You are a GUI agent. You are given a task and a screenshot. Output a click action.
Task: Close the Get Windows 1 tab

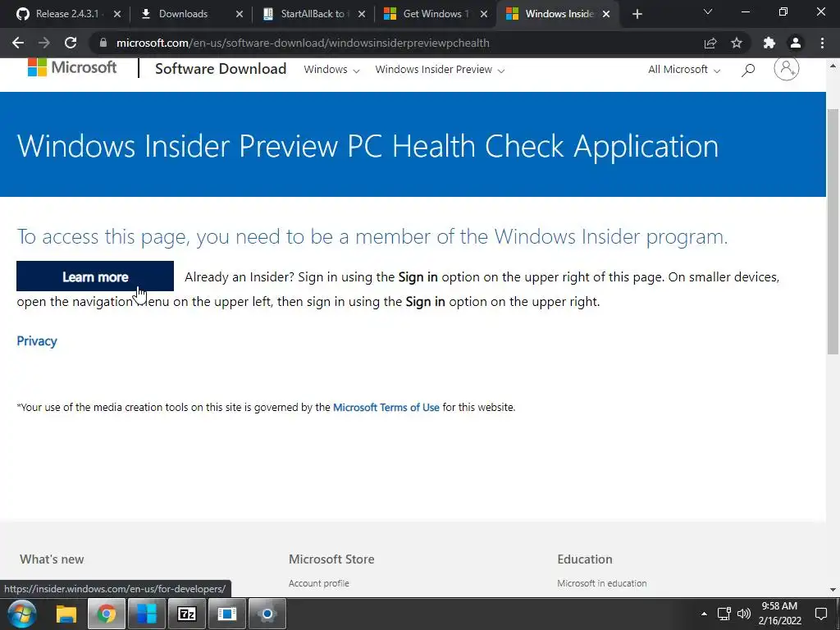pos(484,14)
